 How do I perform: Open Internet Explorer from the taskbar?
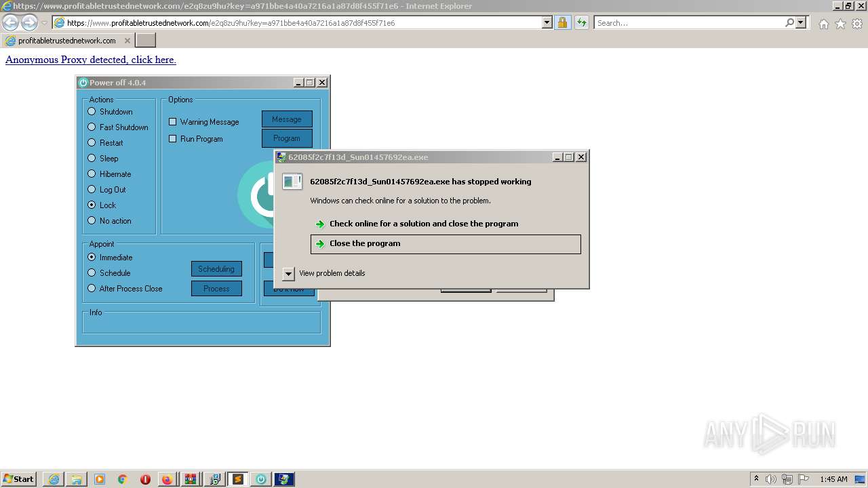[54, 479]
